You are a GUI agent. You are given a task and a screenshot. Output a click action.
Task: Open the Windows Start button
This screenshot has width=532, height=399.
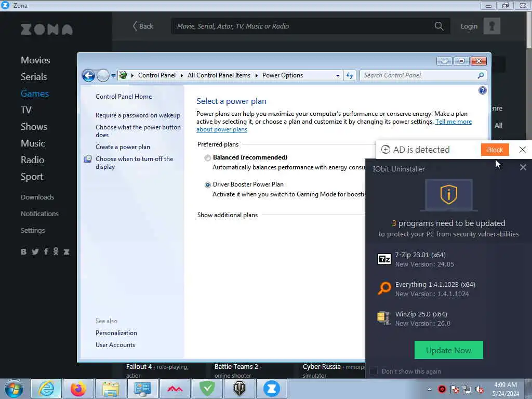click(x=14, y=389)
